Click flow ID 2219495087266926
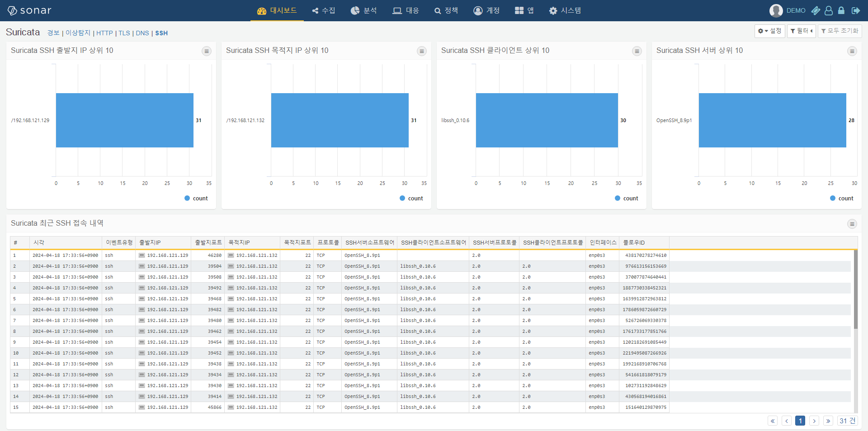This screenshot has height=431, width=868. (644, 353)
